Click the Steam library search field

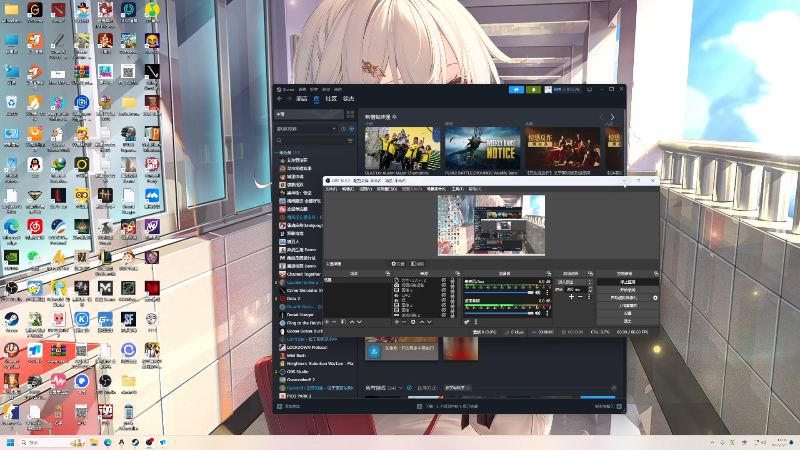311,141
